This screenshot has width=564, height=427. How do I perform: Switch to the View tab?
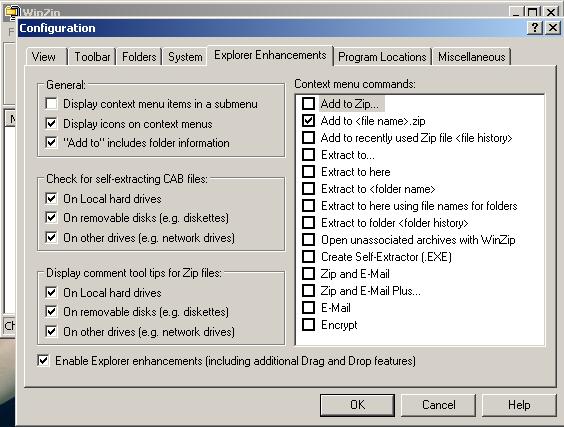click(44, 57)
